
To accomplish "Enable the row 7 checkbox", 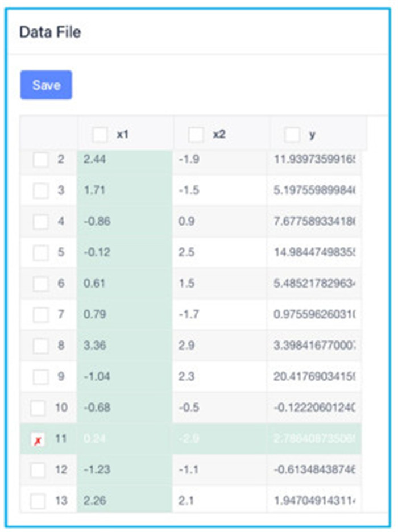I will [40, 314].
